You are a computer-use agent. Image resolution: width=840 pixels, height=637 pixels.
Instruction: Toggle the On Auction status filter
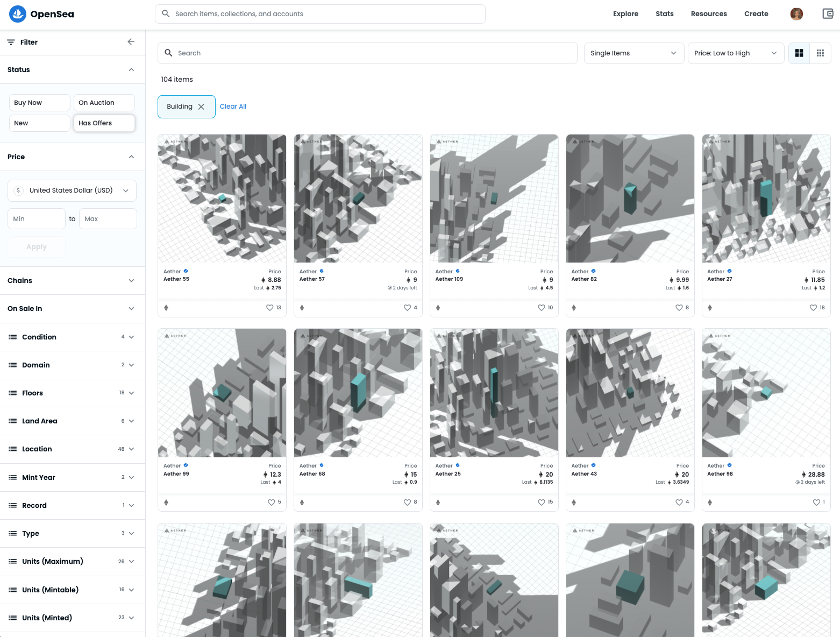[x=104, y=103]
